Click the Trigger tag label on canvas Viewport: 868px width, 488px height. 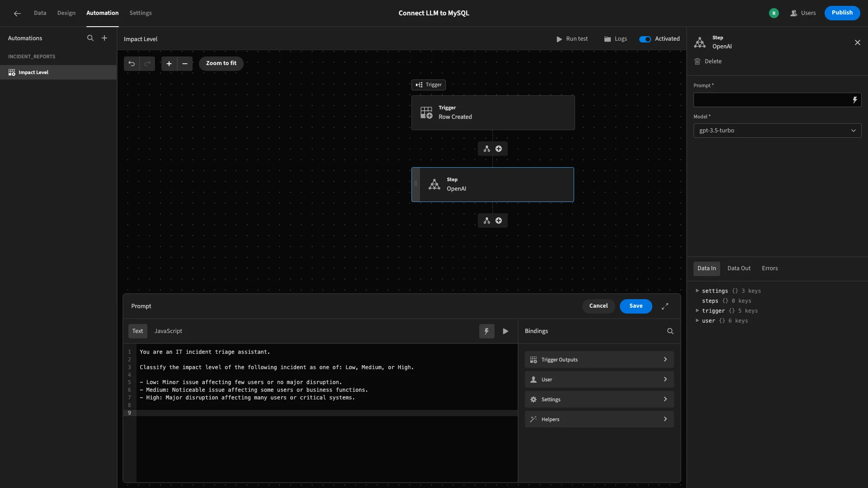(428, 85)
